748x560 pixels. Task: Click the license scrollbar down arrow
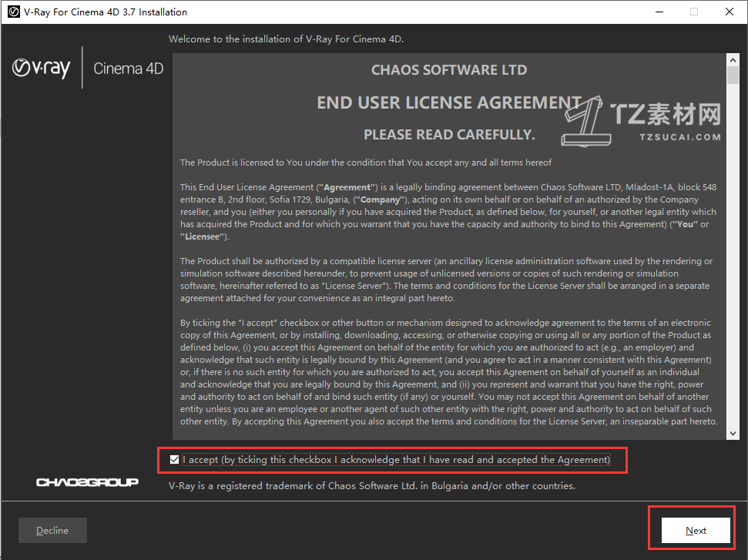click(733, 433)
